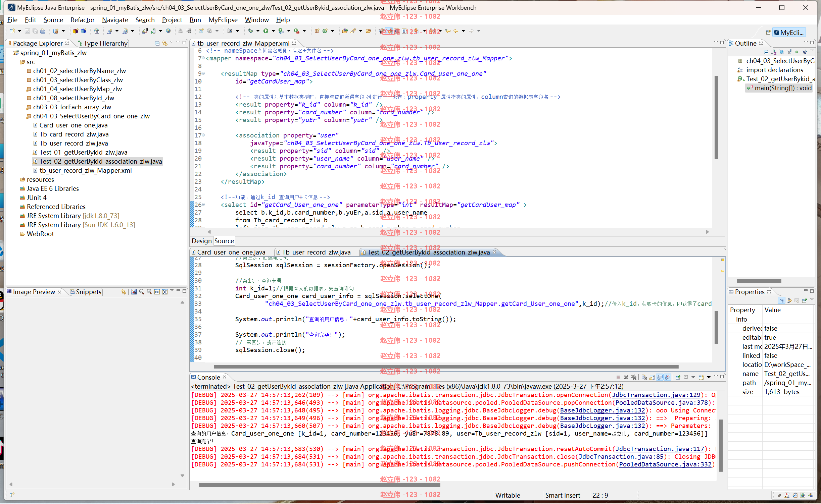Open the JdbcTransaction.java:85 console link
The width and height of the screenshot is (821, 504).
coord(621,457)
